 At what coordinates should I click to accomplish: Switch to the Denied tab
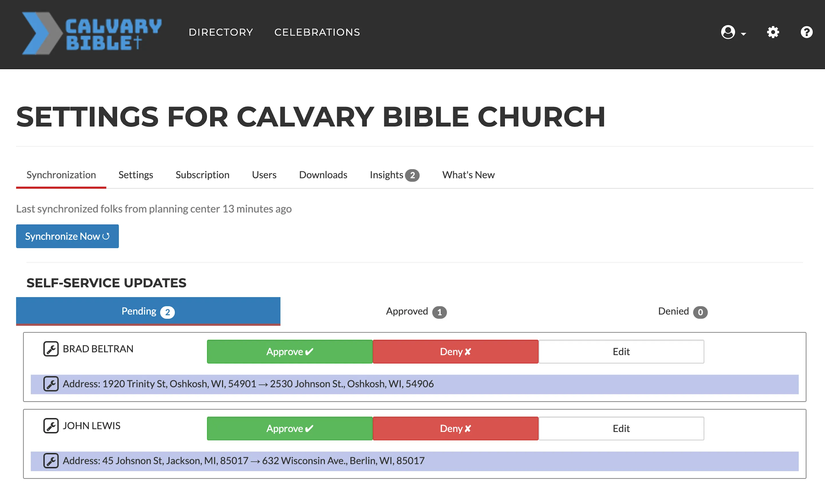click(x=682, y=311)
